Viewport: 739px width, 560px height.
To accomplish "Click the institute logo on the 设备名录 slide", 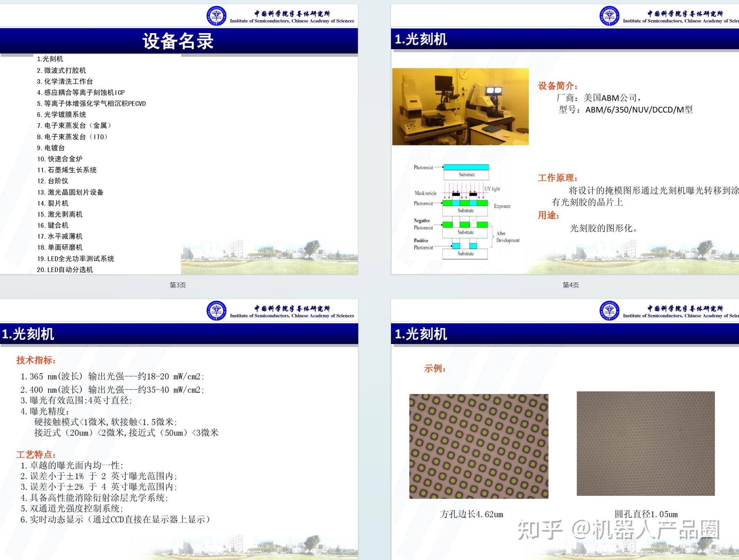I will [216, 16].
